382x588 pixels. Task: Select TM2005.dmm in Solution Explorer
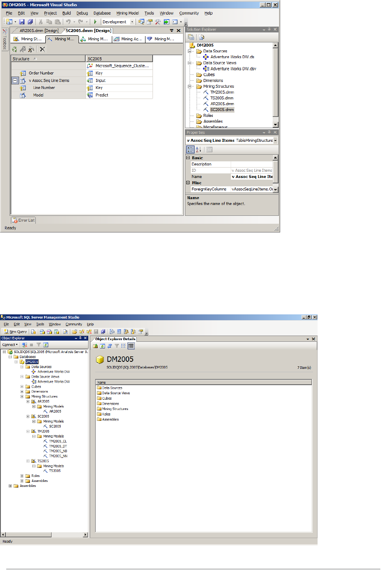click(x=222, y=92)
